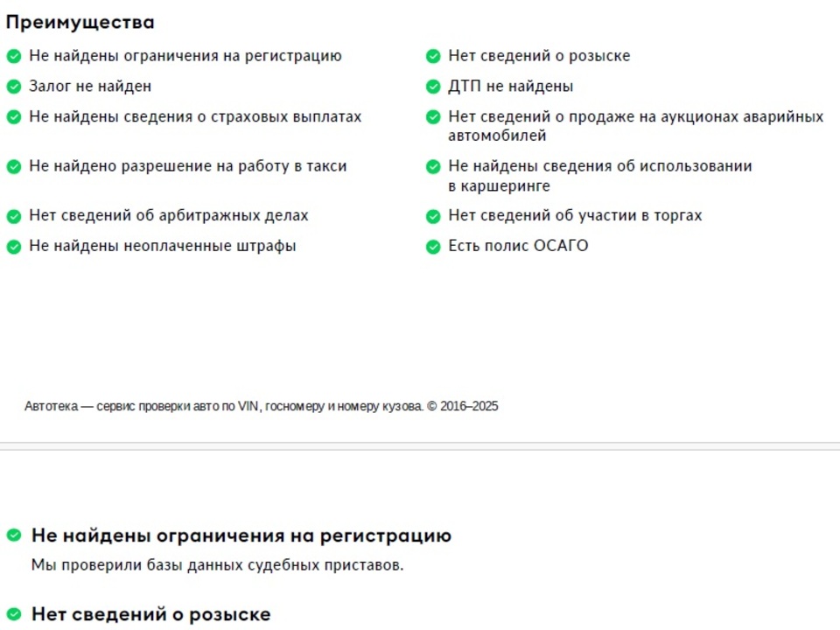Click checkmark next to 'Не найдены неоплаченные штрафы'
Screen dimensions: 840x630
coord(14,247)
